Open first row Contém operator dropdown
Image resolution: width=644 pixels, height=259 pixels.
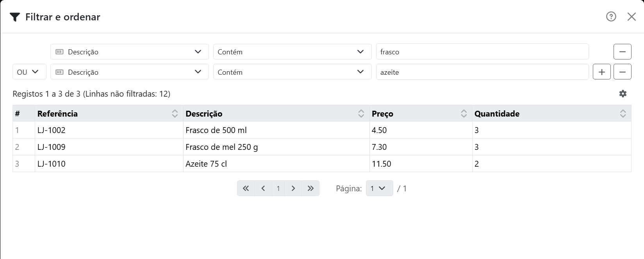pyautogui.click(x=292, y=52)
